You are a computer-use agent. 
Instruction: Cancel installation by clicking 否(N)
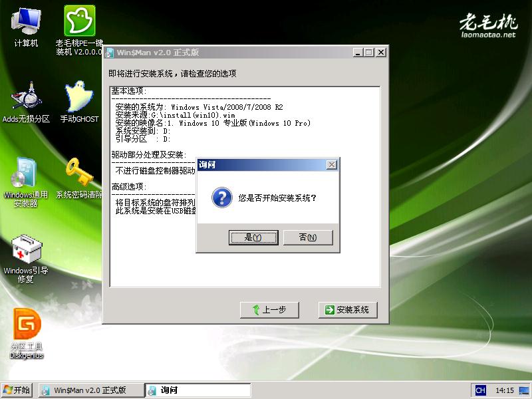point(308,237)
